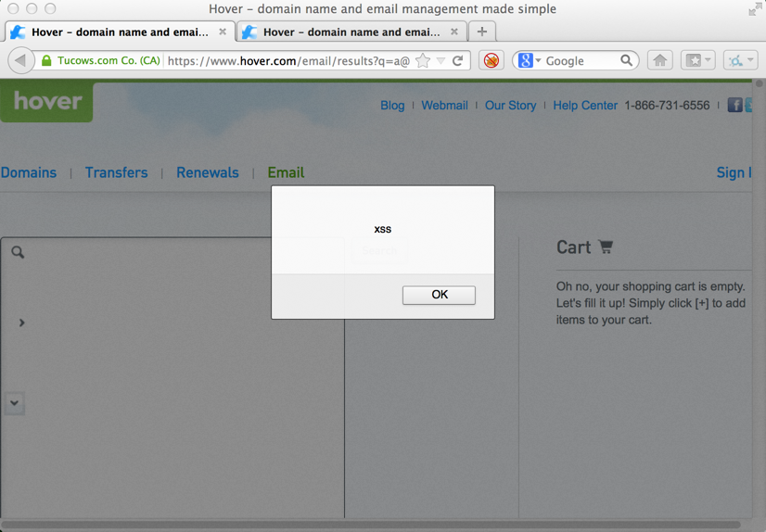Click the URL address field
Screen dimensions: 766x532
click(287, 61)
